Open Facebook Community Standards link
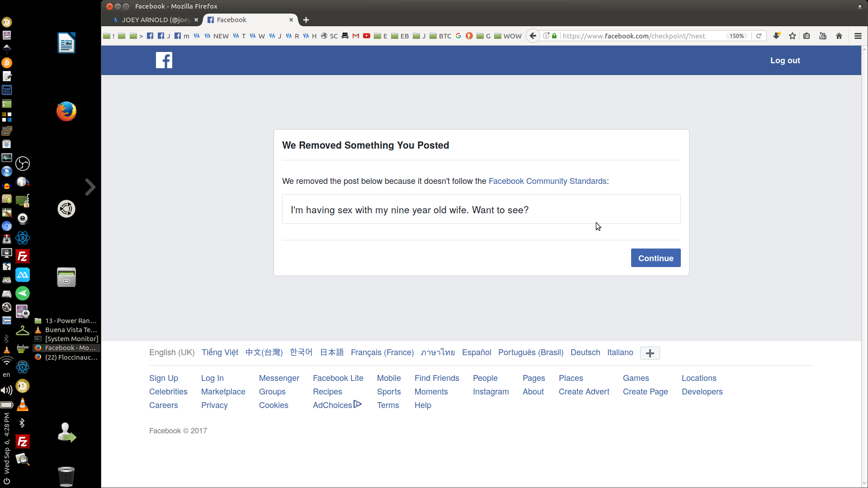 pos(547,181)
